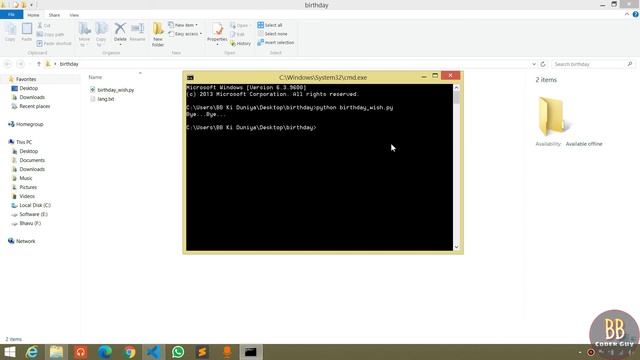This screenshot has height=360, width=640.
Task: Click Copy path in the ribbon
Action: [50, 34]
